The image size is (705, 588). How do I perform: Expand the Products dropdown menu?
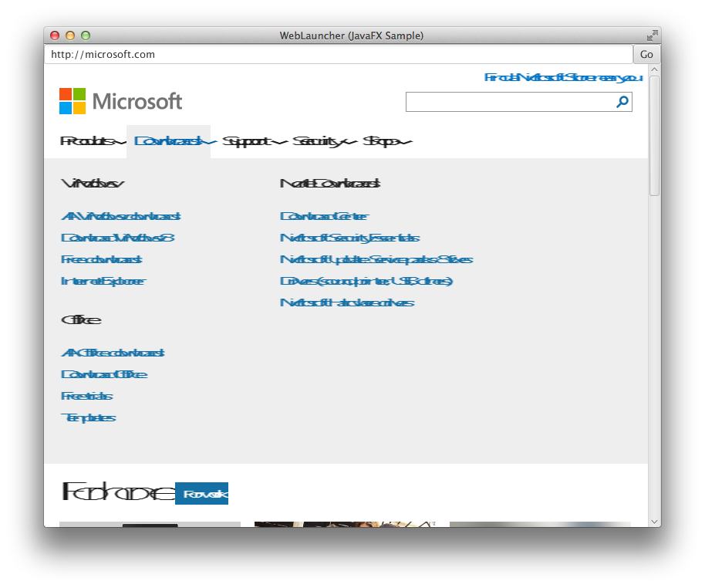[x=92, y=141]
